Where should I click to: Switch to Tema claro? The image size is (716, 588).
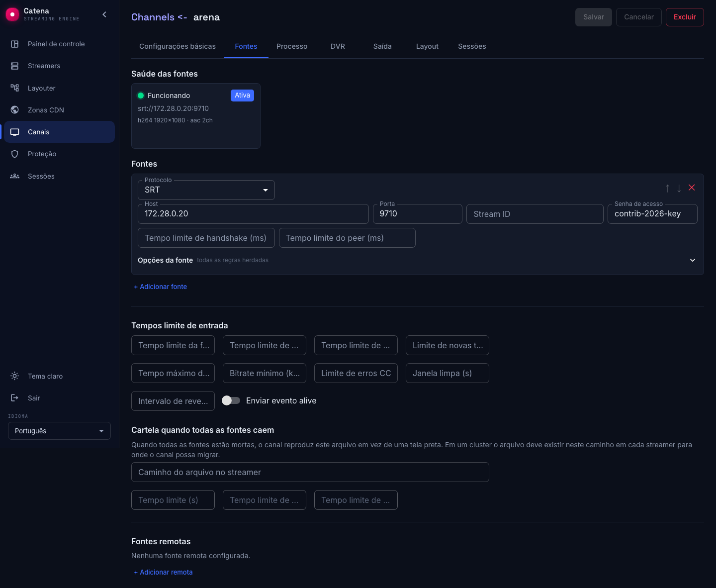[x=59, y=376]
